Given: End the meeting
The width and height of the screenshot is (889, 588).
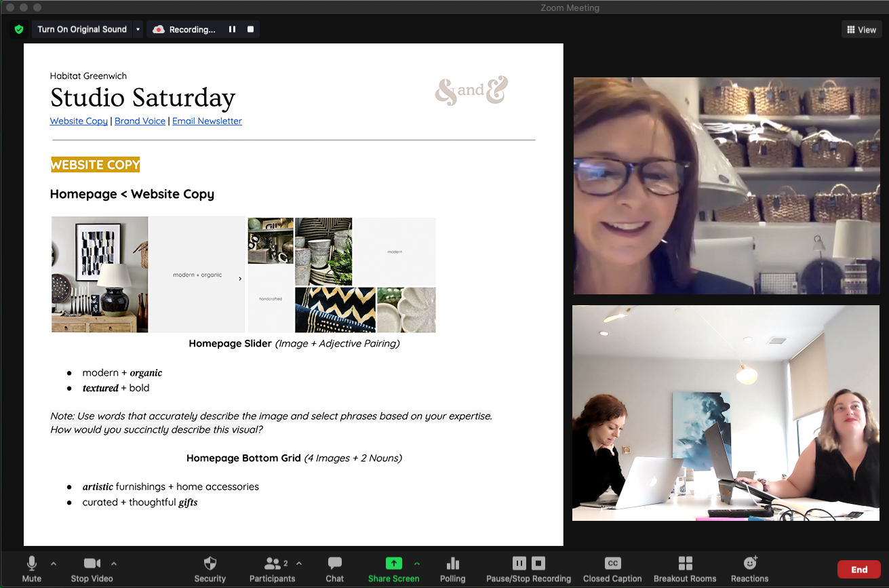Looking at the screenshot, I should pyautogui.click(x=859, y=569).
